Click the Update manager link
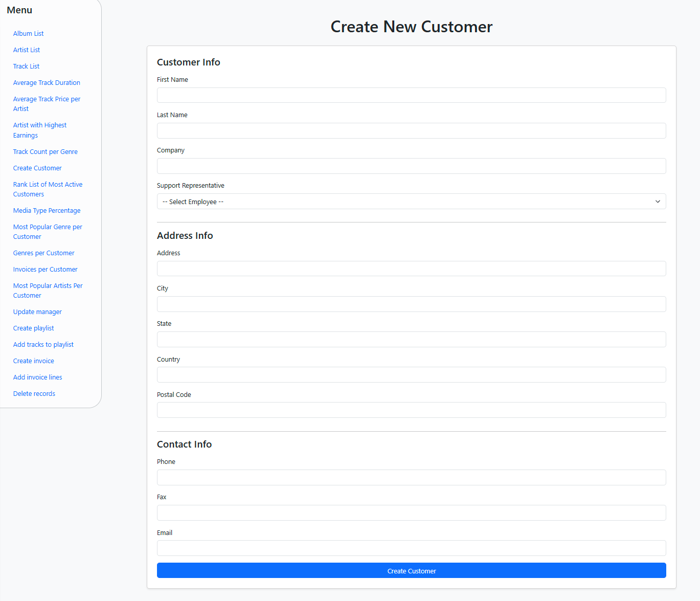 point(37,312)
